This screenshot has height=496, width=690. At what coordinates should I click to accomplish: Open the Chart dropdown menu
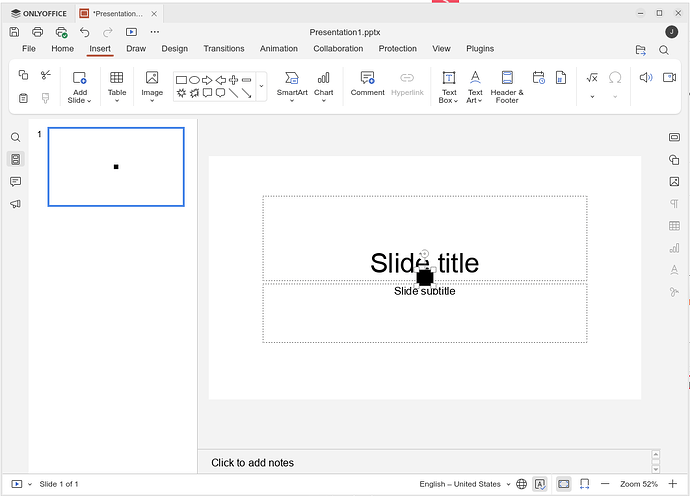tap(323, 99)
